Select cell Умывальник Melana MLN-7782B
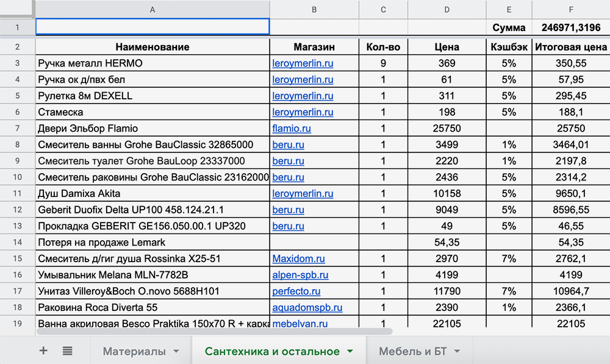 coord(152,275)
